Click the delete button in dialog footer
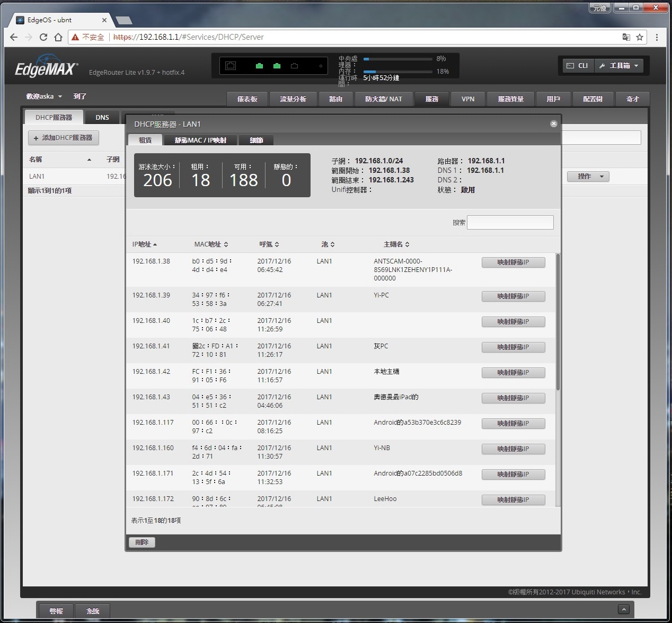Image resolution: width=672 pixels, height=623 pixels. [x=142, y=542]
